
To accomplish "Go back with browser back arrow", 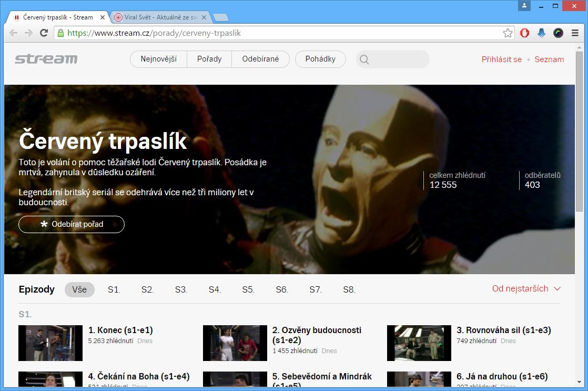I will pyautogui.click(x=14, y=33).
